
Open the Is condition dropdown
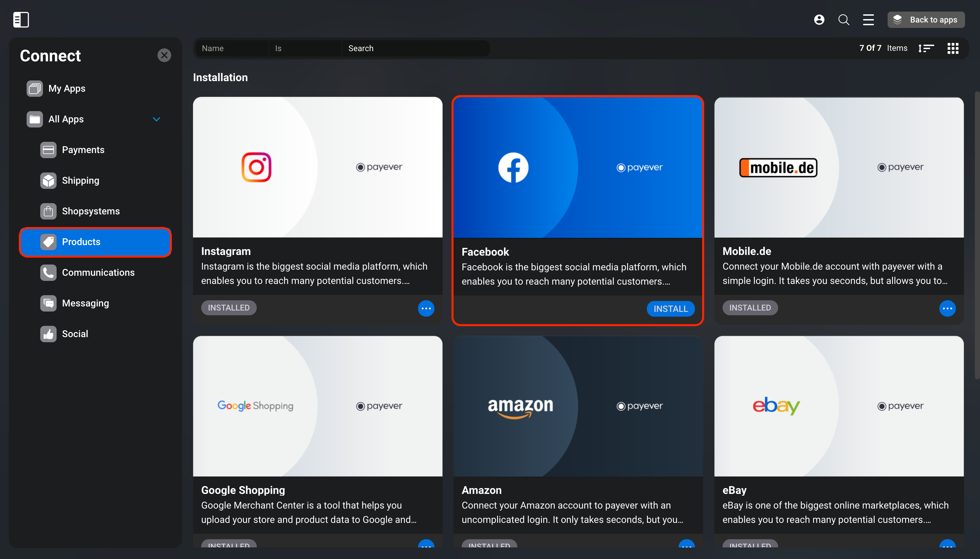(305, 48)
